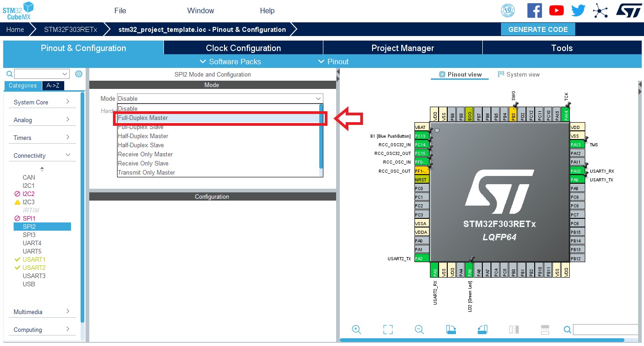This screenshot has width=644, height=346.
Task: Open the SPI2 Mode combo box
Action: pyautogui.click(x=220, y=98)
